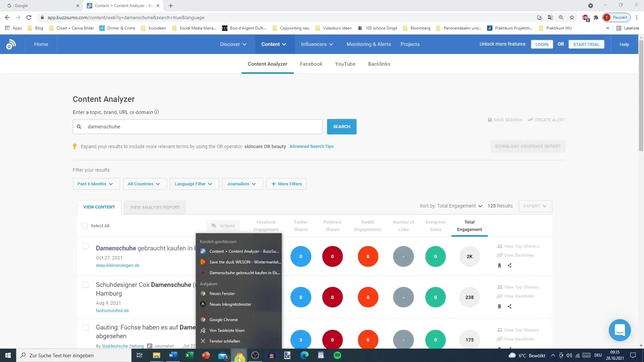The width and height of the screenshot is (644, 362).
Task: Switch to the Facebook tab
Action: pos(311,64)
